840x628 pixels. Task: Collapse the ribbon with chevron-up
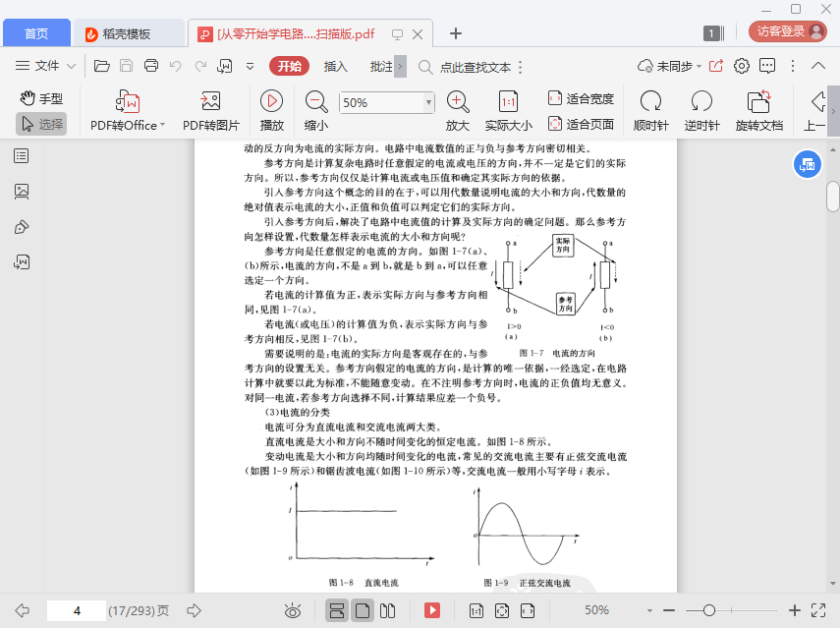[x=818, y=66]
